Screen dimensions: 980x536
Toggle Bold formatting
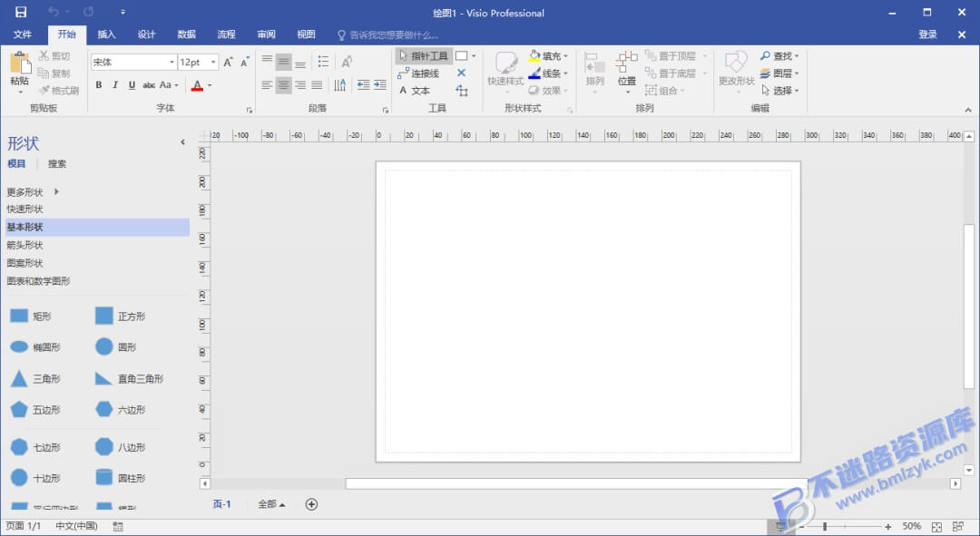pyautogui.click(x=99, y=85)
